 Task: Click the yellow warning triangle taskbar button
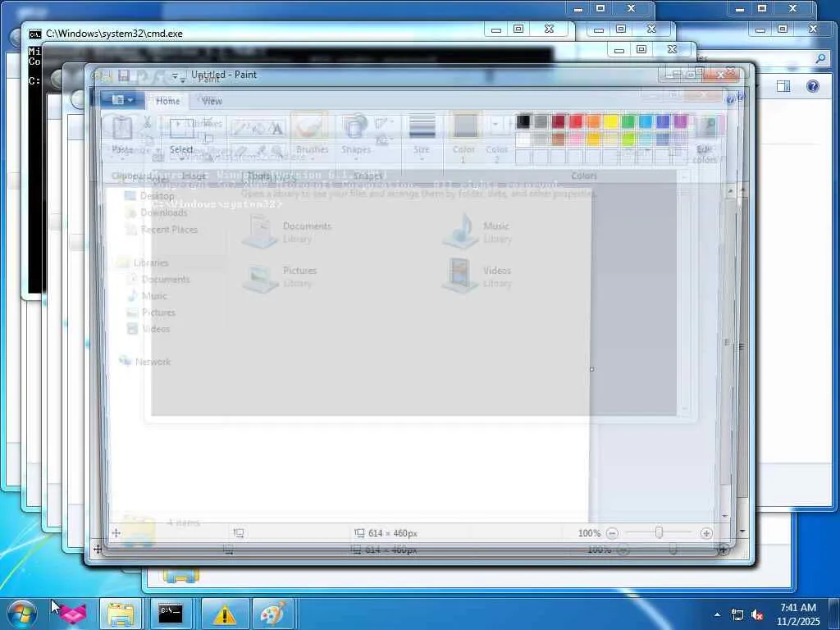pos(224,614)
